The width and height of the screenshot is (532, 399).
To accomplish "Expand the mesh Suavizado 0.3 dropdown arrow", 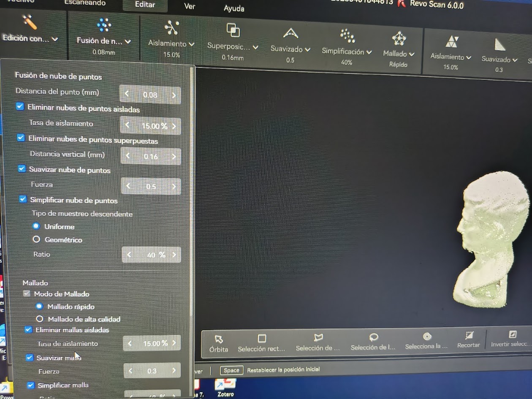I will [x=515, y=60].
